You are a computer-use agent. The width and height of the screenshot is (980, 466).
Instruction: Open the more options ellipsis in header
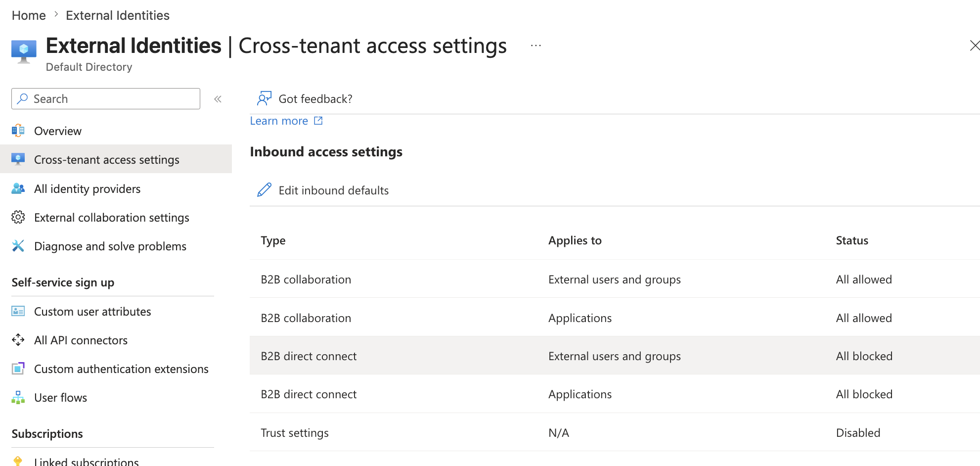[x=536, y=46]
